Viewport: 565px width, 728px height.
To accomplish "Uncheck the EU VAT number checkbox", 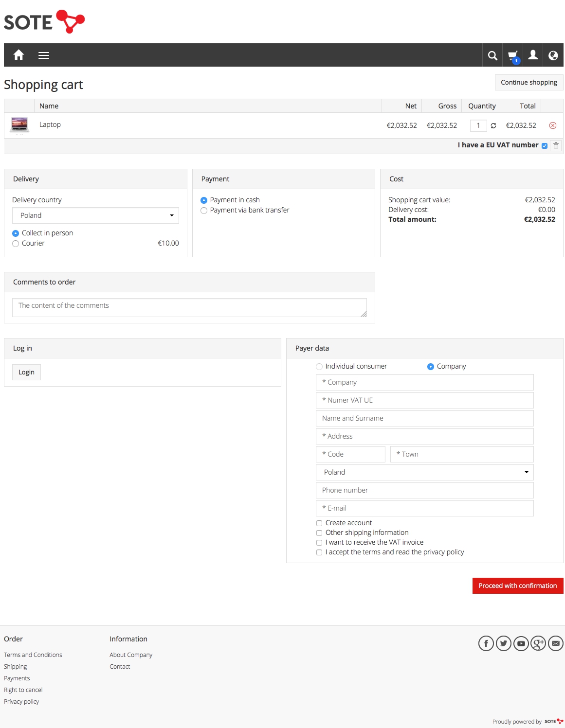I will click(545, 145).
